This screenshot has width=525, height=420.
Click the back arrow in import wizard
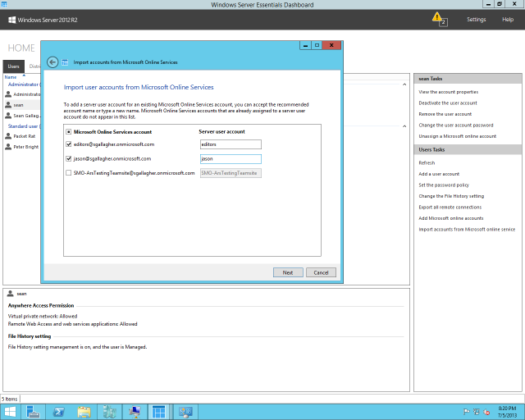pos(52,62)
